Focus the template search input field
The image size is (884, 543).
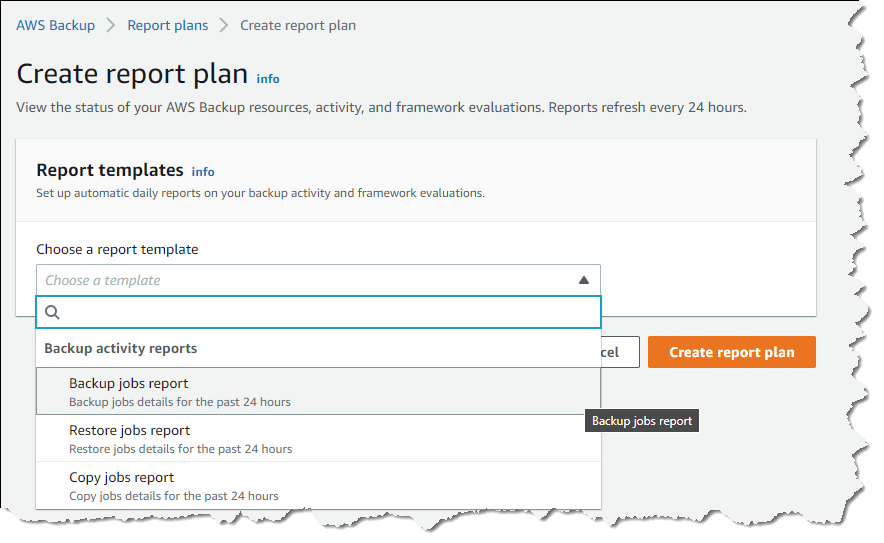(318, 312)
